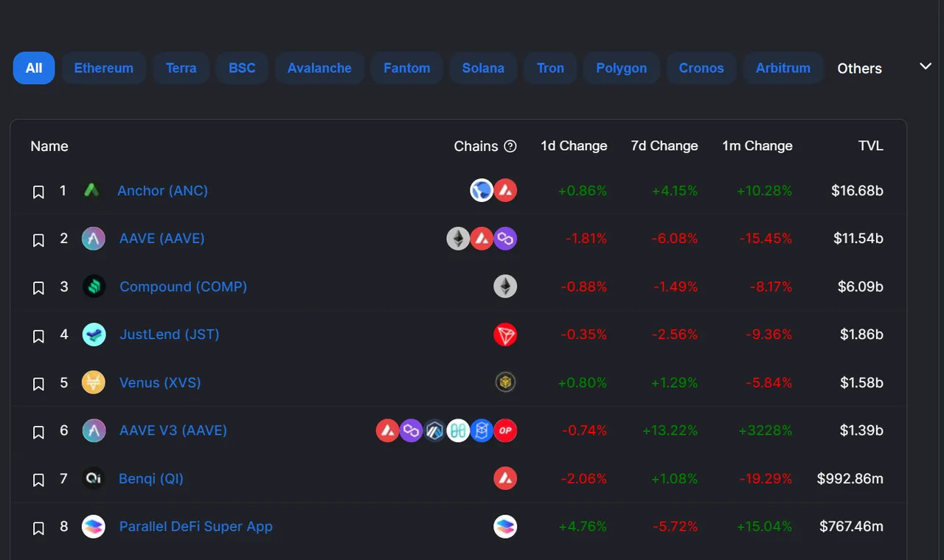Viewport: 944px width, 560px height.
Task: Click Avalanche chain icon in Anchor row
Action: pos(505,190)
